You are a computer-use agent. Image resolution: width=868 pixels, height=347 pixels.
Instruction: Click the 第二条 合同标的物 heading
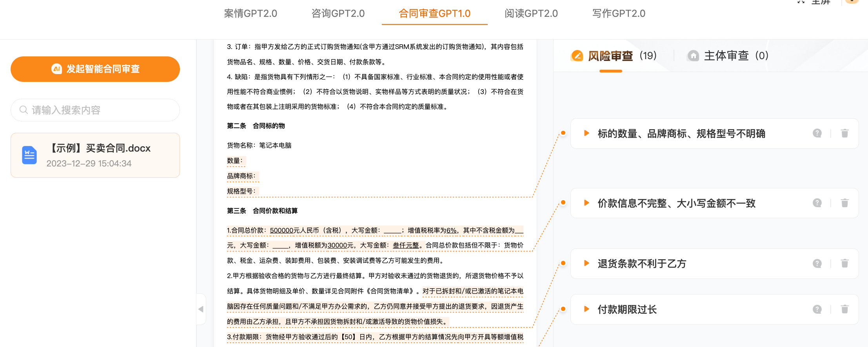coord(256,126)
